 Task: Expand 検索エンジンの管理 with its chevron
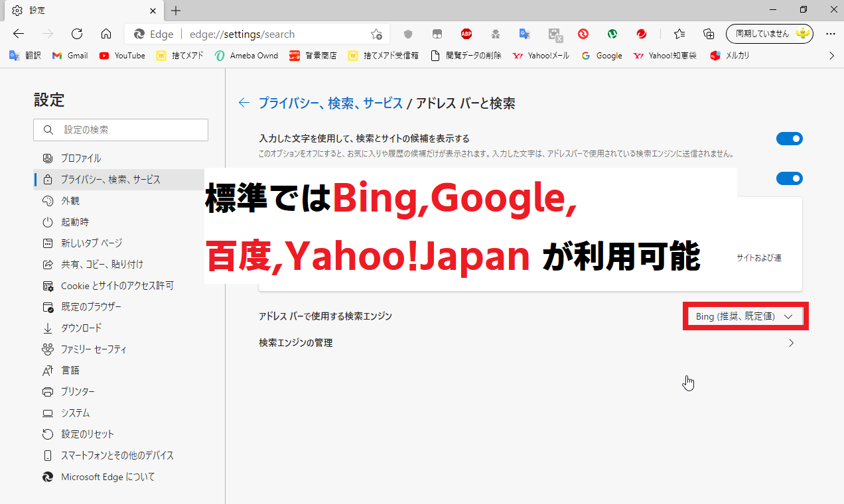[791, 343]
